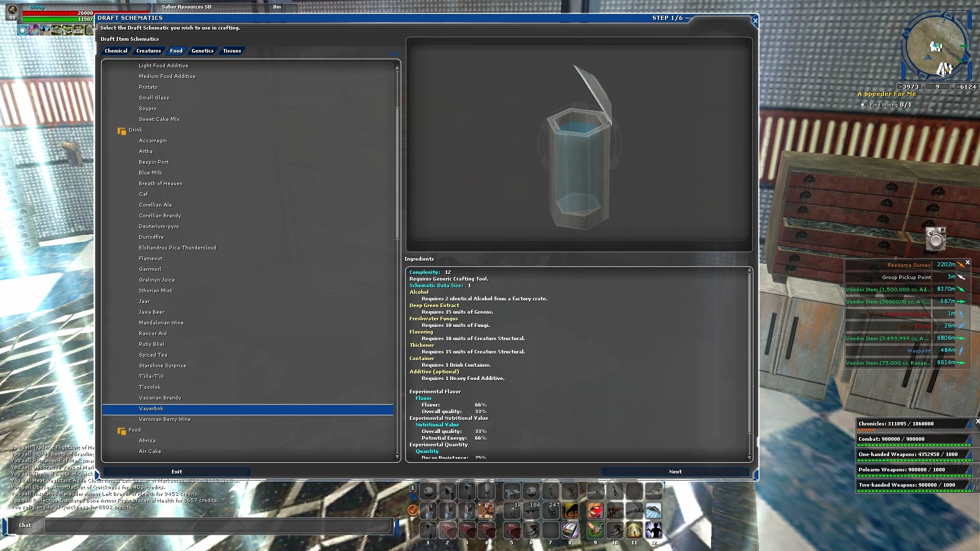Image resolution: width=980 pixels, height=551 pixels.
Task: Click the item icon with 1k count
Action: point(512,510)
